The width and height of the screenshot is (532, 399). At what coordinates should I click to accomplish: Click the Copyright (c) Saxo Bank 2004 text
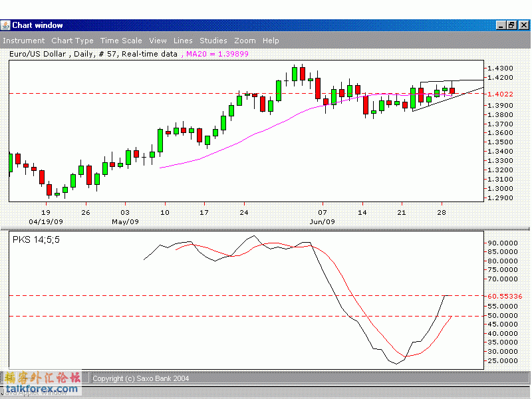pyautogui.click(x=141, y=378)
